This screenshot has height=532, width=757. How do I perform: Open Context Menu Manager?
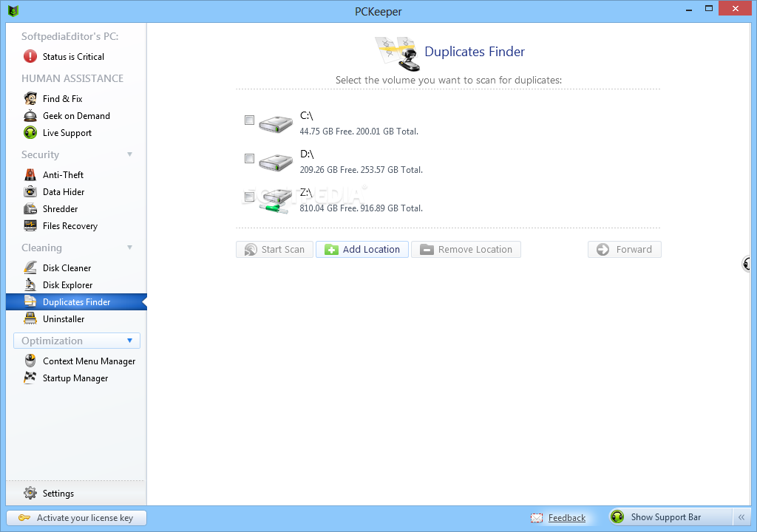pyautogui.click(x=89, y=361)
